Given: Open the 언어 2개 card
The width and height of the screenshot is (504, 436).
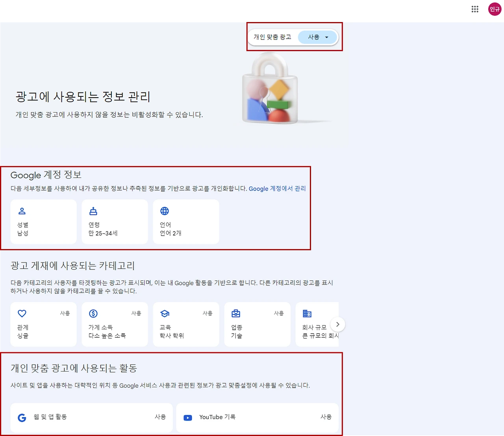Looking at the screenshot, I should (x=186, y=222).
